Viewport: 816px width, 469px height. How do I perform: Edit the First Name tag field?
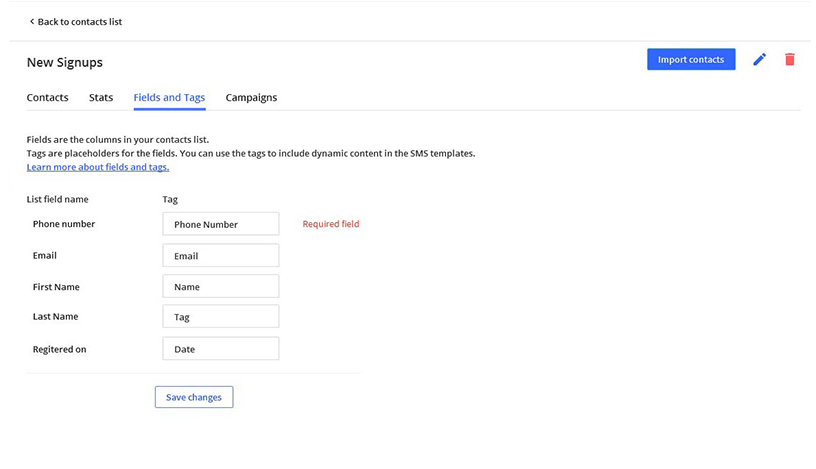coord(220,287)
